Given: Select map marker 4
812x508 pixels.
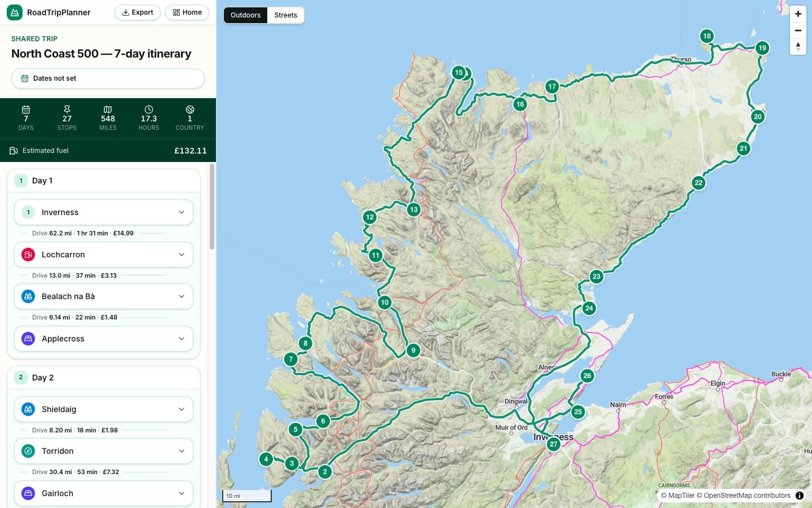Looking at the screenshot, I should coord(266,459).
